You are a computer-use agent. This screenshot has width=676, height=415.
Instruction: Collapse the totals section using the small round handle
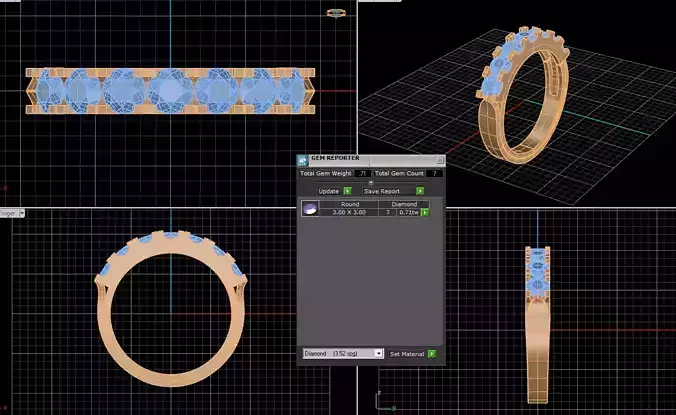(371, 183)
